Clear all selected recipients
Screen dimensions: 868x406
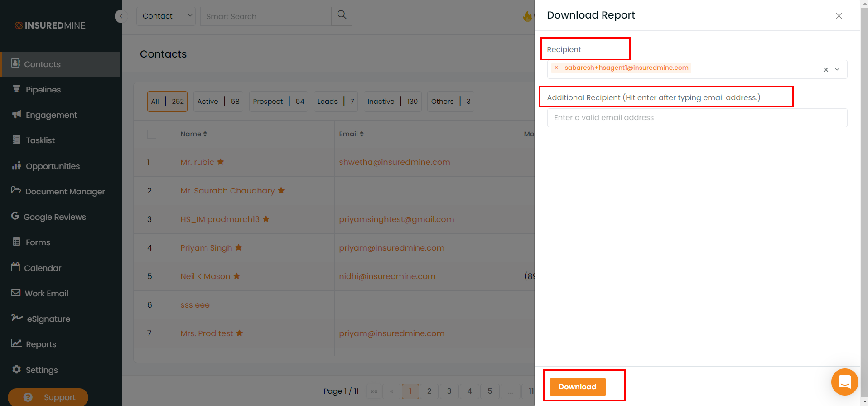tap(825, 69)
